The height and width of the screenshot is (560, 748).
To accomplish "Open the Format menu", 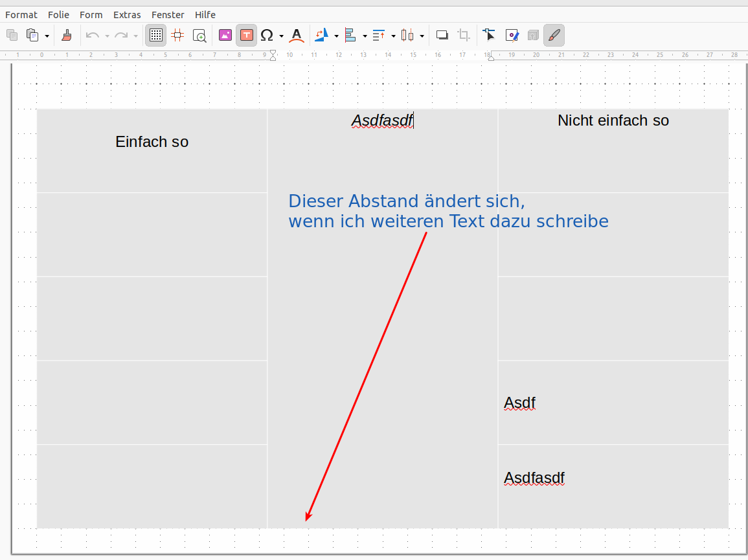I will tap(21, 15).
